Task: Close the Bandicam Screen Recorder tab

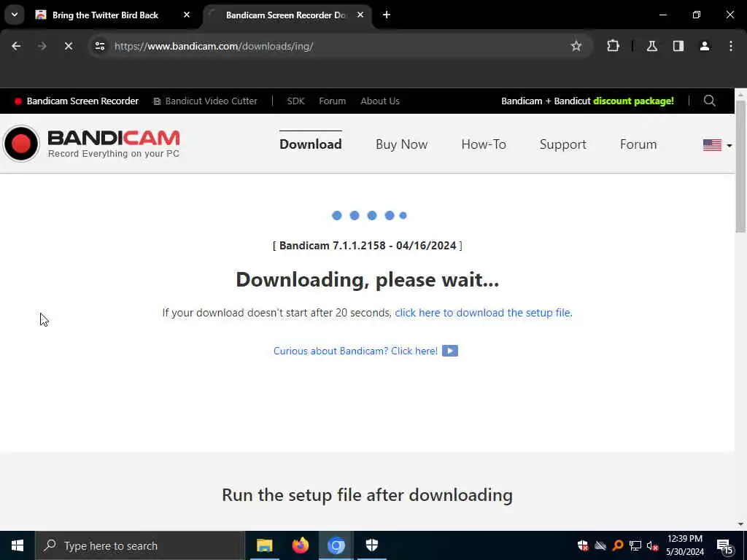Action: pos(360,15)
